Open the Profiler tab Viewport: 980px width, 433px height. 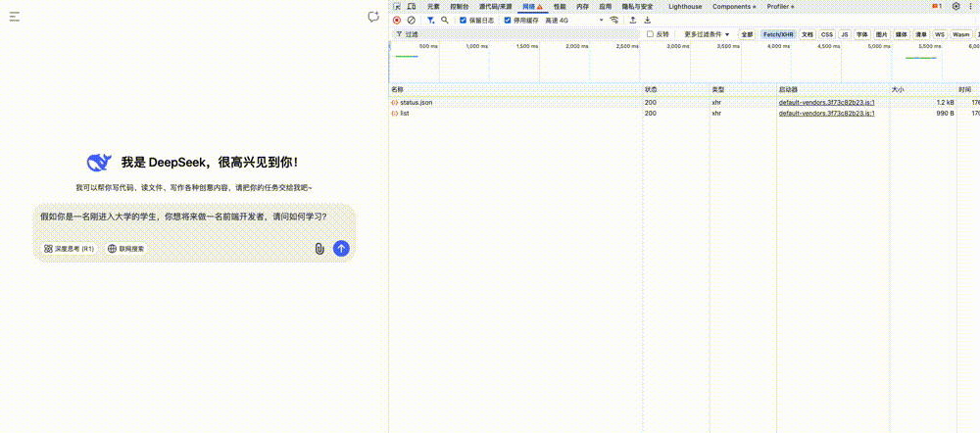[781, 6]
